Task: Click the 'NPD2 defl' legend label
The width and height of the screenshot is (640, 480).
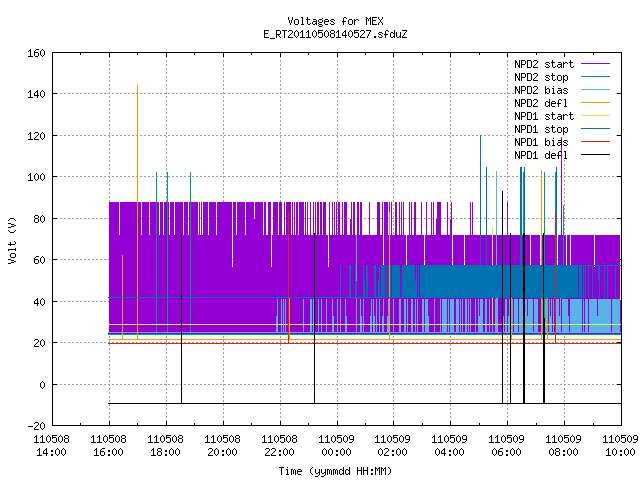Action: pos(541,103)
